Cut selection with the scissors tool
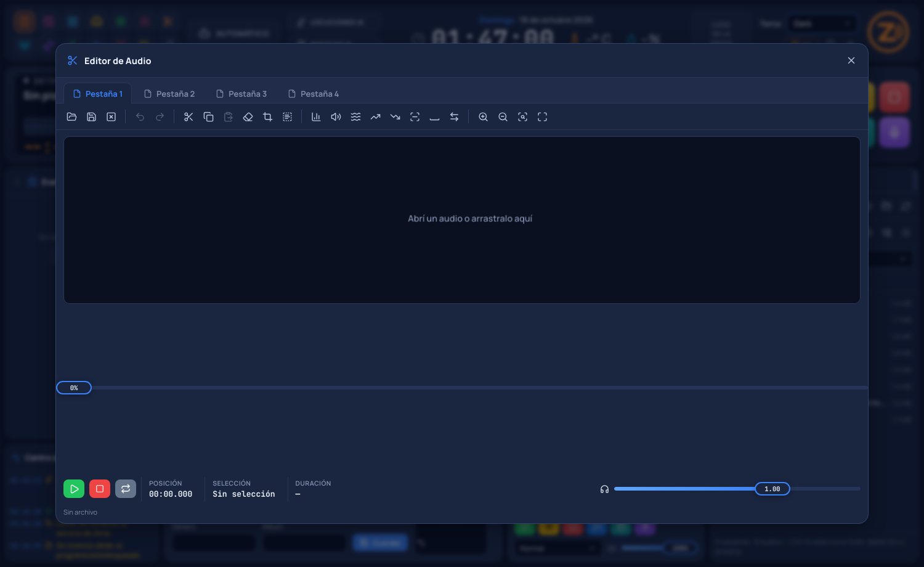Image resolution: width=924 pixels, height=567 pixels. [188, 117]
